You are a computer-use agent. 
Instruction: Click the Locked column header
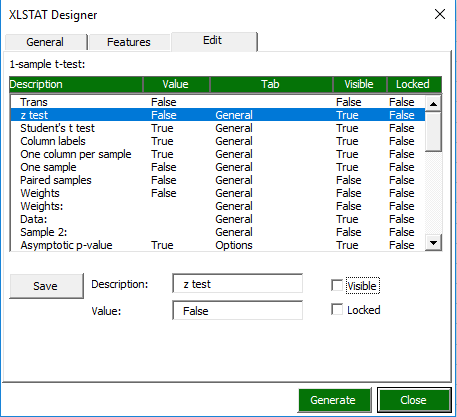pos(414,84)
